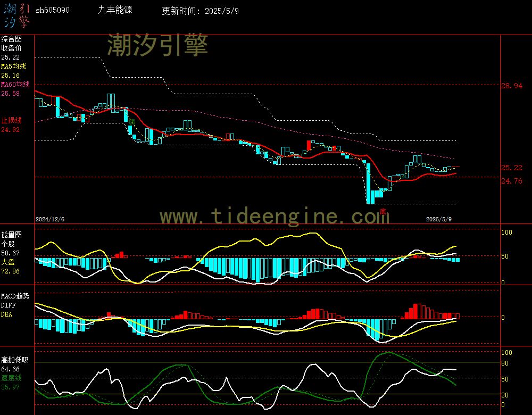Click the 个股 legend label
Screen dimensions: 532x415
[8, 244]
